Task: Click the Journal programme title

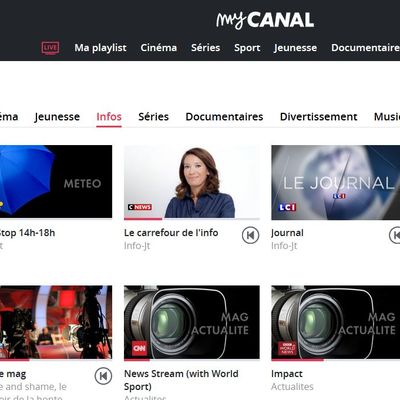Action: tap(287, 233)
